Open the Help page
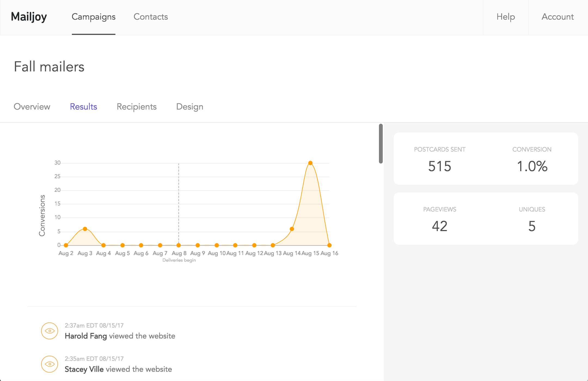Screen dimensions: 588x381 pyautogui.click(x=506, y=17)
